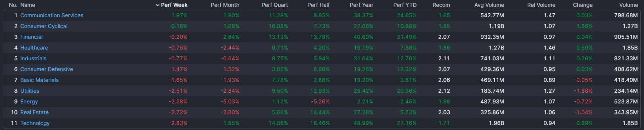Image resolution: width=644 pixels, height=130 pixels.
Task: Sort table by Perf YTD column
Action: pyautogui.click(x=405, y=5)
